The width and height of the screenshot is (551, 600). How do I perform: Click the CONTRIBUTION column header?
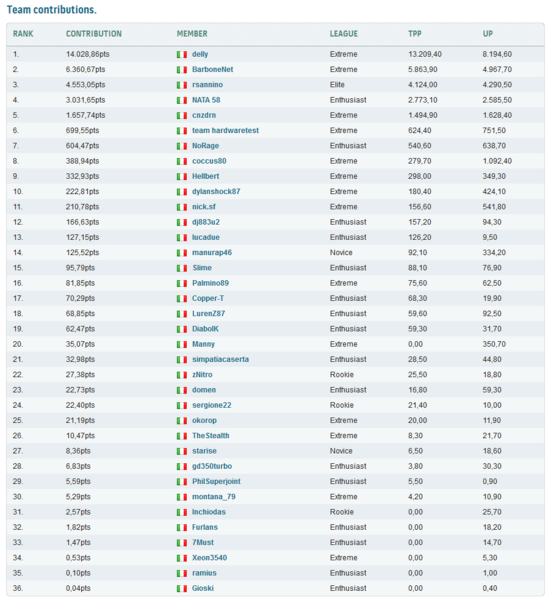tap(94, 34)
